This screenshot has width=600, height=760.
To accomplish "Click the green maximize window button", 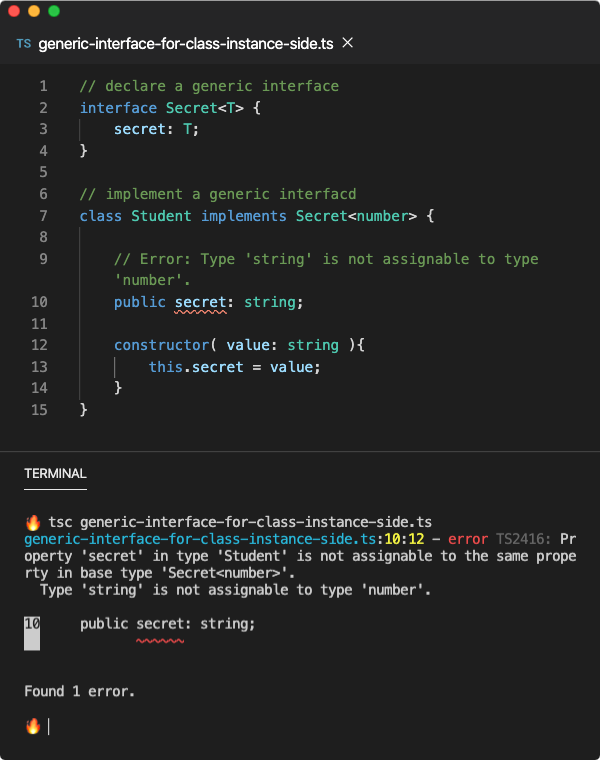I will pyautogui.click(x=54, y=11).
